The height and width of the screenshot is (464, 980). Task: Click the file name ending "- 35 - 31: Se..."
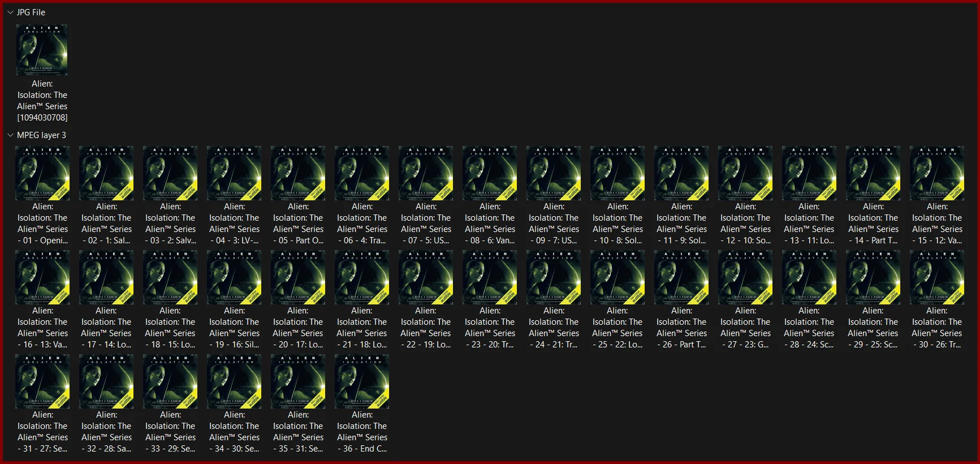[x=298, y=432]
